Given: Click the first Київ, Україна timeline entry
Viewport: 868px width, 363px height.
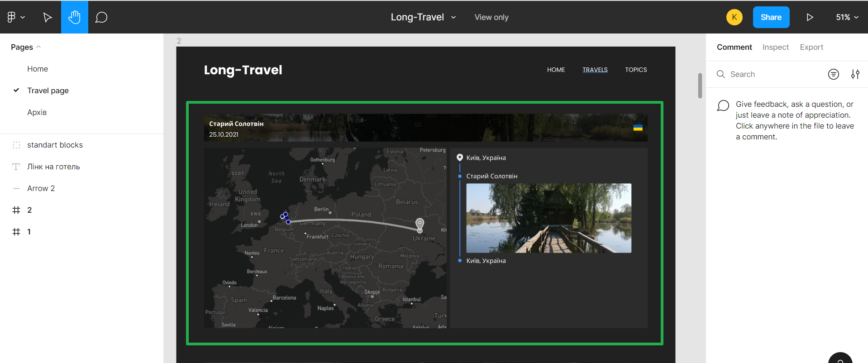Looking at the screenshot, I should click(x=486, y=158).
